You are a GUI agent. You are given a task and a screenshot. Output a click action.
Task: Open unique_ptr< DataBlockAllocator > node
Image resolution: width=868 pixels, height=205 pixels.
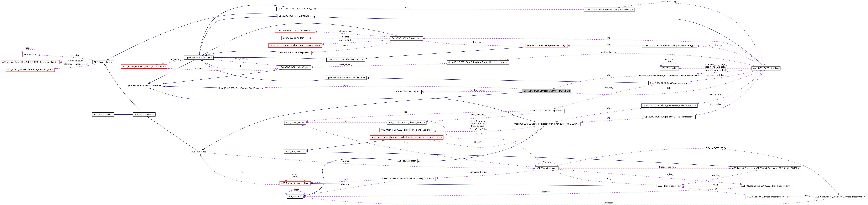tap(669, 117)
